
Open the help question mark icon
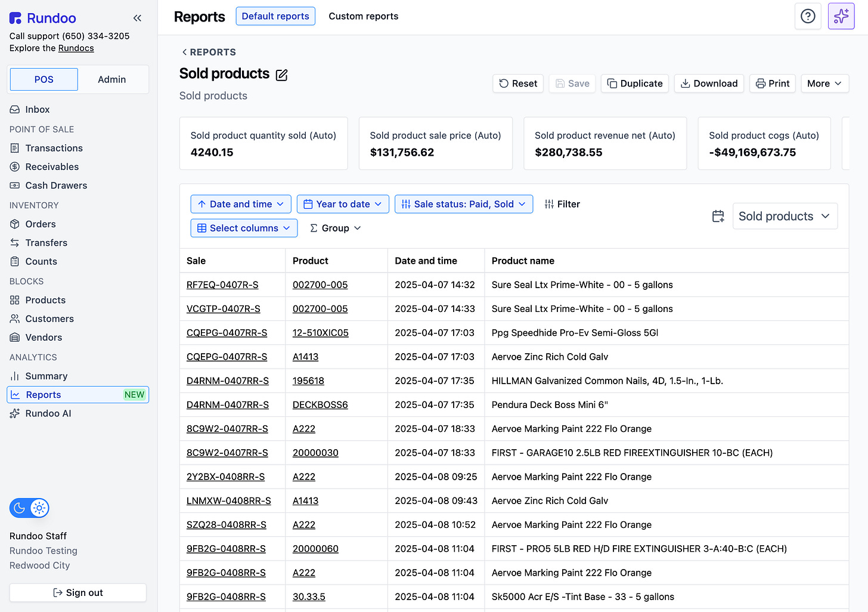[x=808, y=16]
